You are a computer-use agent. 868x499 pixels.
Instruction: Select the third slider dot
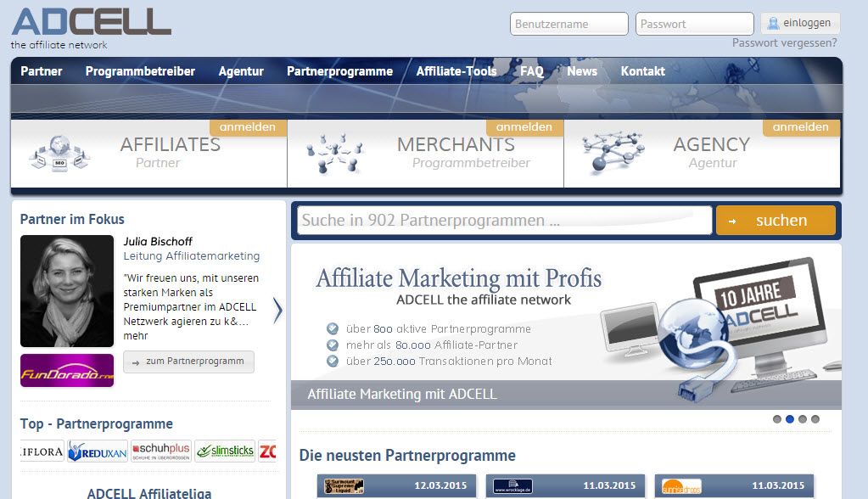(x=803, y=419)
